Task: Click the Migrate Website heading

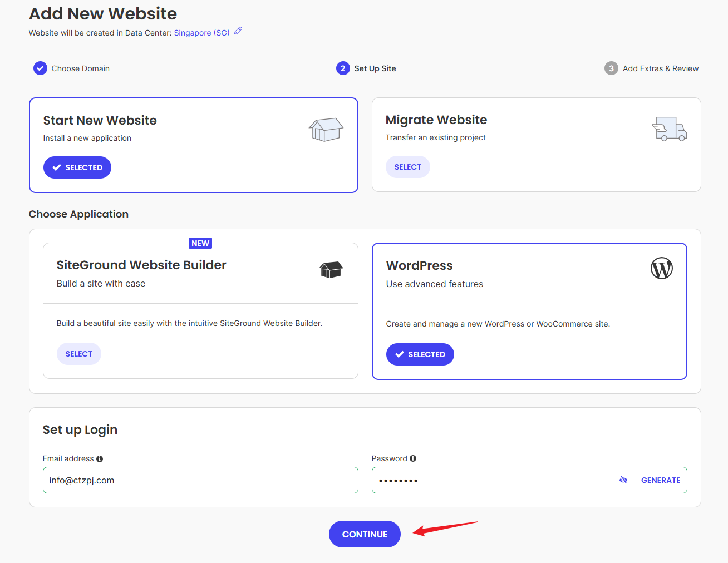Action: [x=436, y=120]
